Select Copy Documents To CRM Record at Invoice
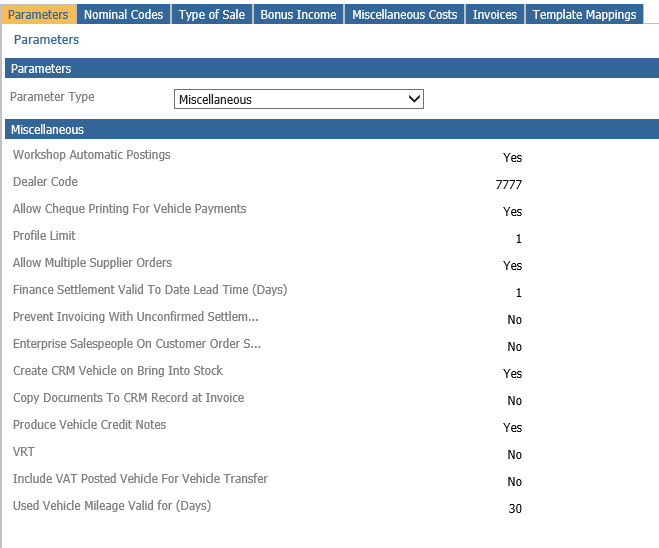This screenshot has width=659, height=548. coord(129,398)
